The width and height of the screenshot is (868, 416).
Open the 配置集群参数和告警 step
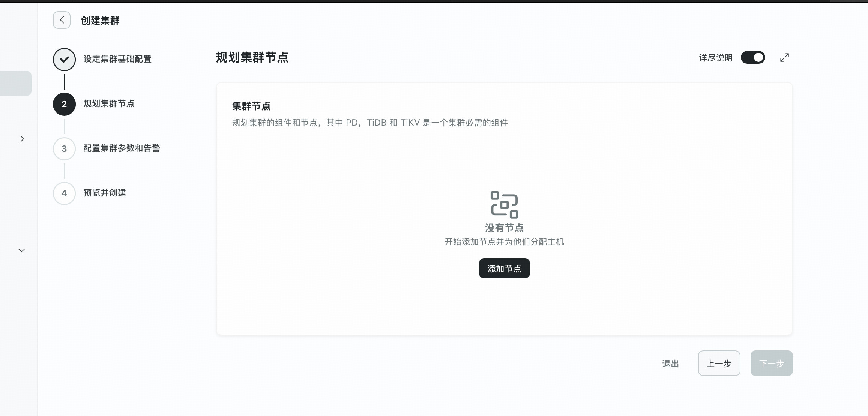tap(122, 148)
